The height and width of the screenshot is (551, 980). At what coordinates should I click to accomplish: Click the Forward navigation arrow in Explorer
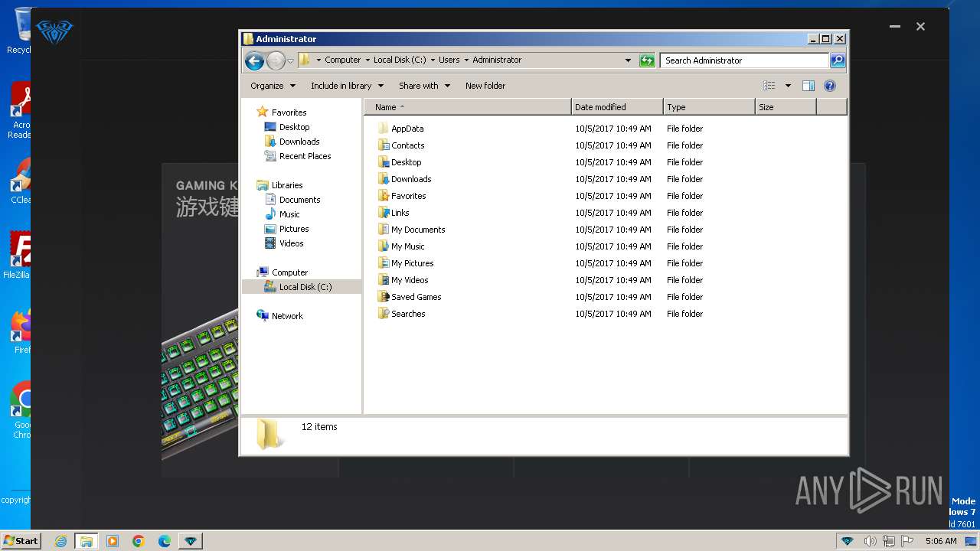tap(276, 60)
